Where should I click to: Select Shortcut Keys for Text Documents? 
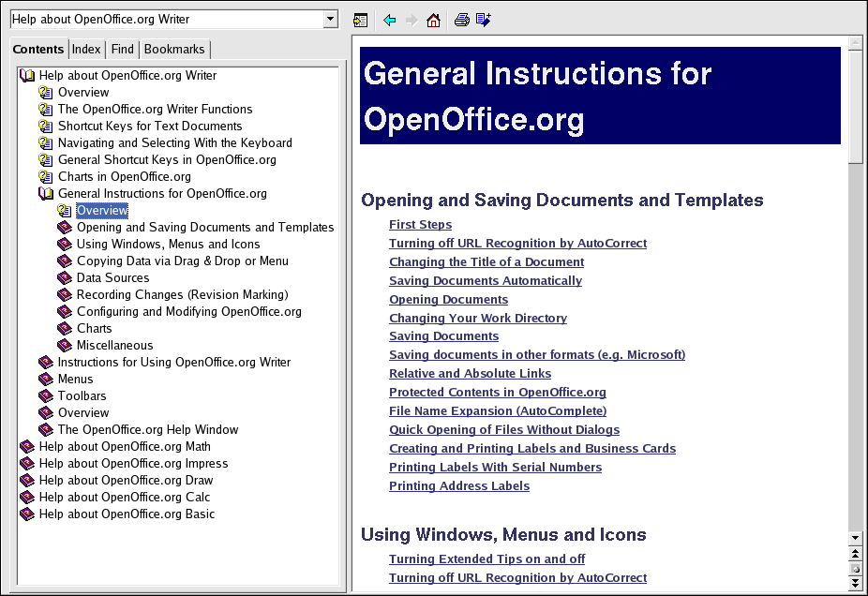[150, 127]
